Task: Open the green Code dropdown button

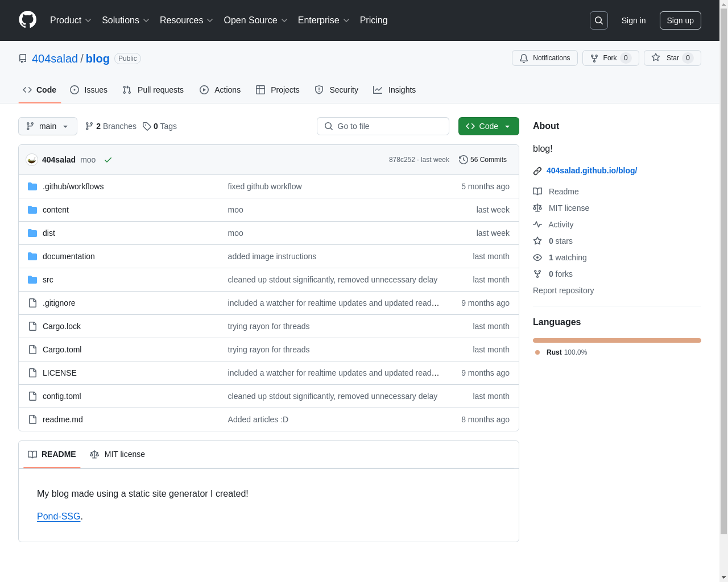Action: [x=489, y=126]
